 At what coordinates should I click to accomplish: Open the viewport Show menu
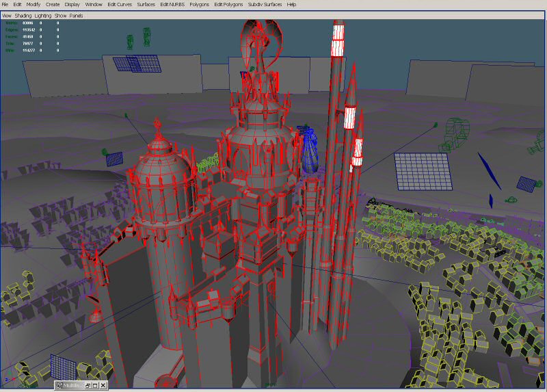click(61, 15)
